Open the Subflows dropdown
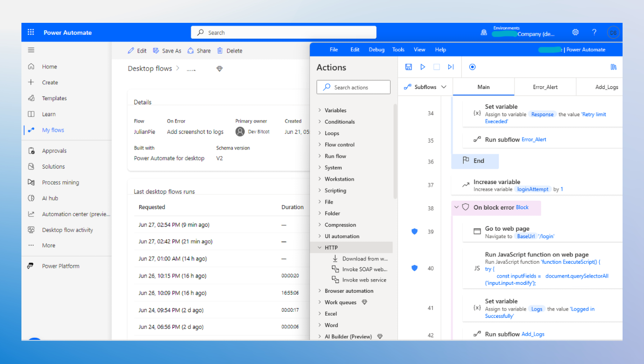The width and height of the screenshot is (644, 364). click(425, 87)
